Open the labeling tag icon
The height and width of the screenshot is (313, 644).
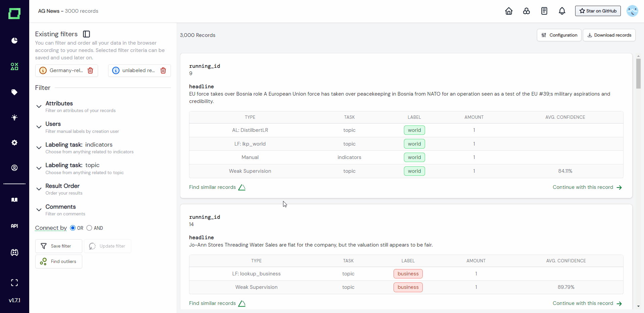click(14, 92)
